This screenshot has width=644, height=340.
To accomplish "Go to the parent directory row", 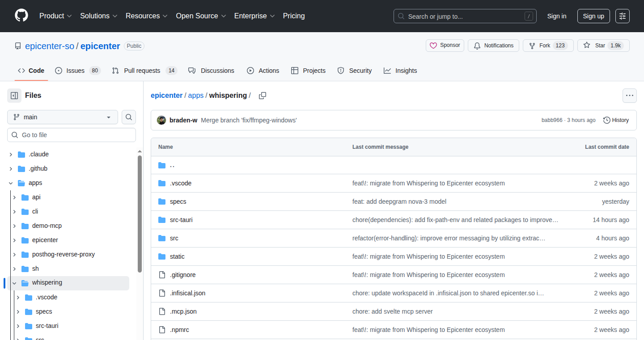I will (x=394, y=165).
